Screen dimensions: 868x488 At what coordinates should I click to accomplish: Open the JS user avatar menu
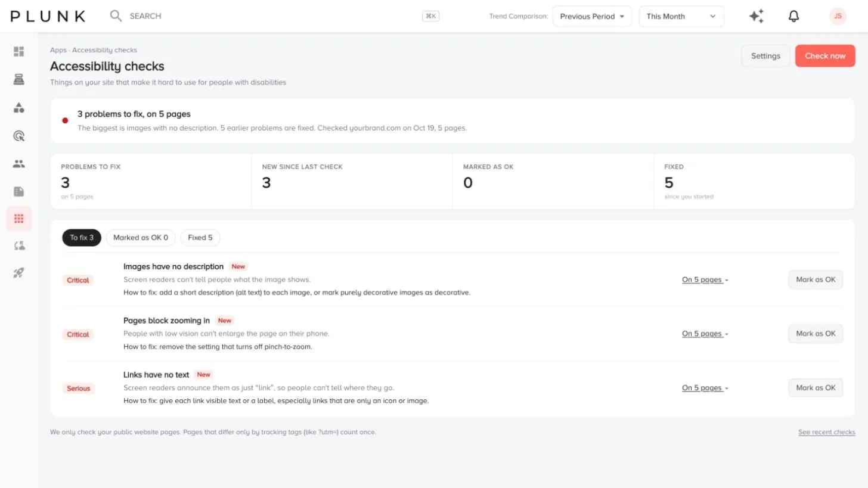pyautogui.click(x=838, y=16)
